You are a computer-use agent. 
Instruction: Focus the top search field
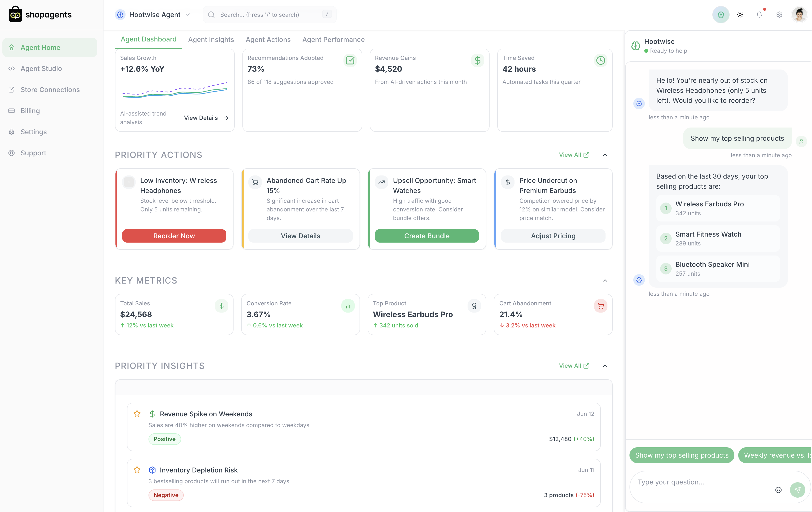tap(269, 15)
